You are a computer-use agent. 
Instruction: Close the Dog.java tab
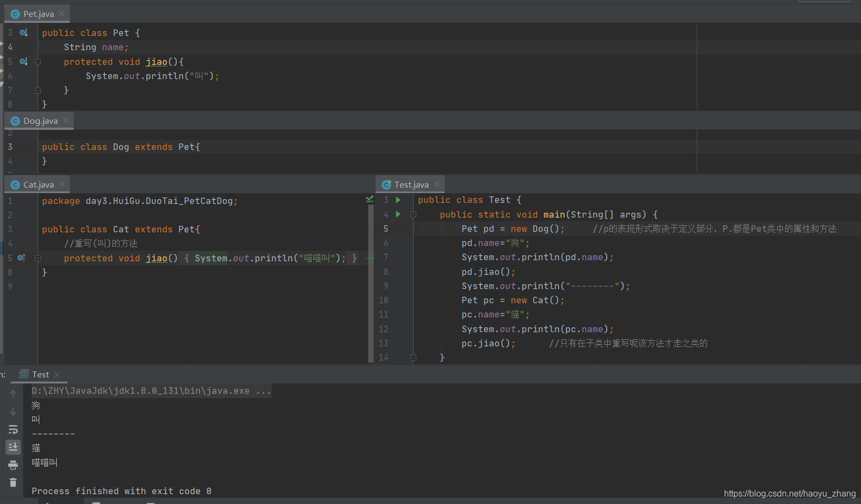66,121
